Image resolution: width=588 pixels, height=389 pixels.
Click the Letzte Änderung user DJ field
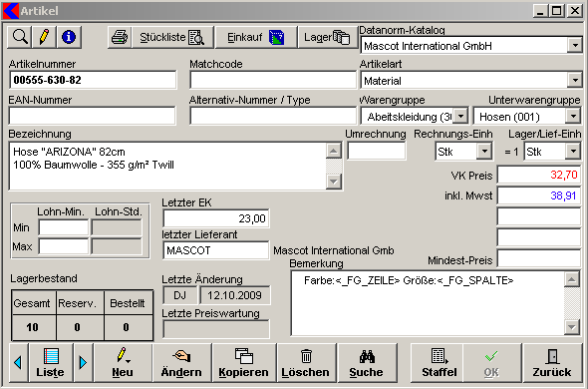tap(180, 295)
